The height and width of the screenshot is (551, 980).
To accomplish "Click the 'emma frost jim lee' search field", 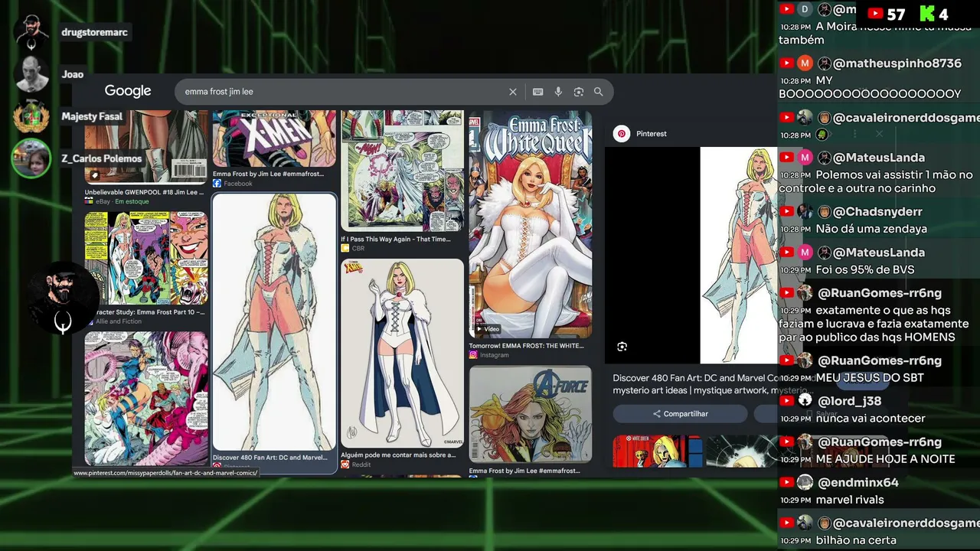I will (x=345, y=92).
